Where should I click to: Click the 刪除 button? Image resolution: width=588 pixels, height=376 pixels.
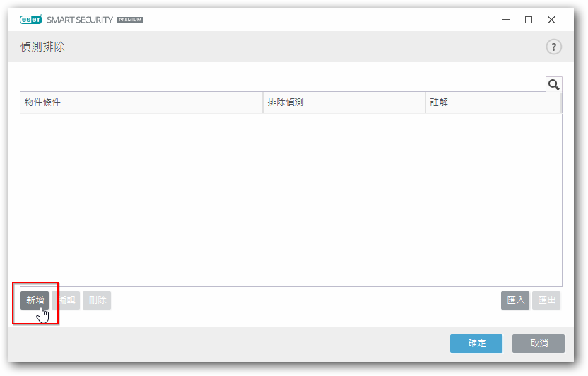pyautogui.click(x=97, y=300)
